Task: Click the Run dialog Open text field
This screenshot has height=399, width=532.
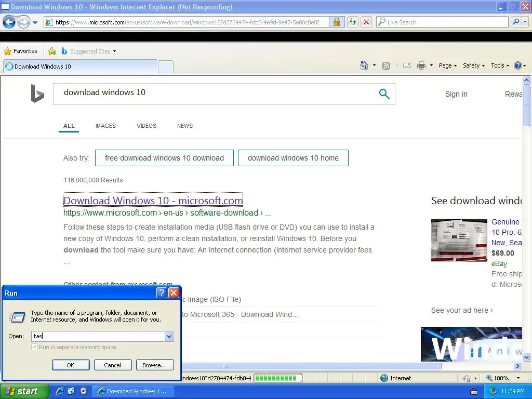Action: [98, 336]
